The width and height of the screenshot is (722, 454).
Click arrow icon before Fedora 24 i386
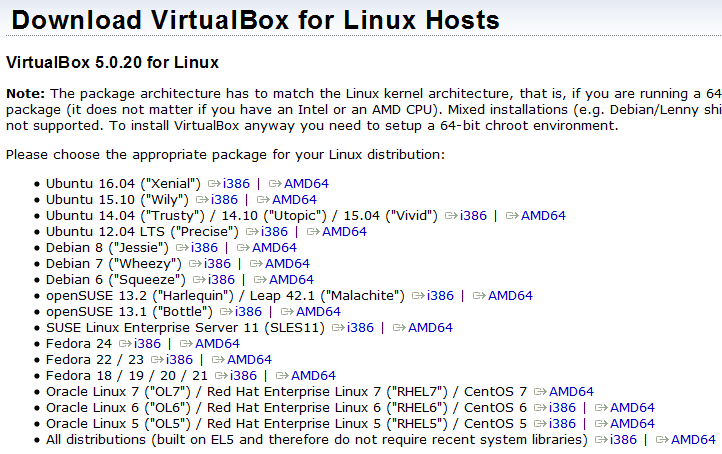click(125, 343)
